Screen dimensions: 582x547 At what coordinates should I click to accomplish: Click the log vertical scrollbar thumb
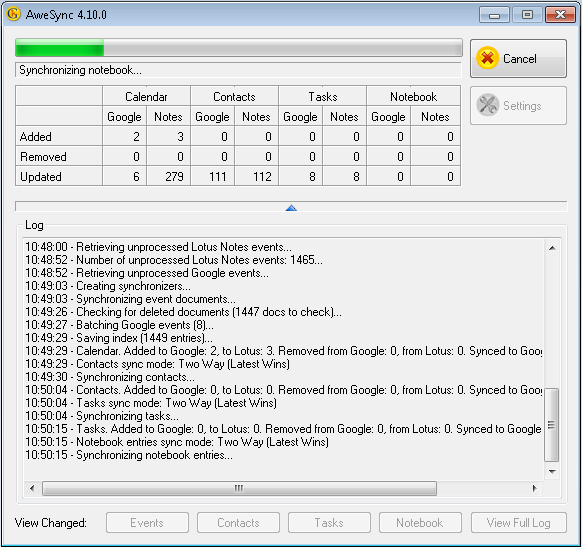point(552,425)
